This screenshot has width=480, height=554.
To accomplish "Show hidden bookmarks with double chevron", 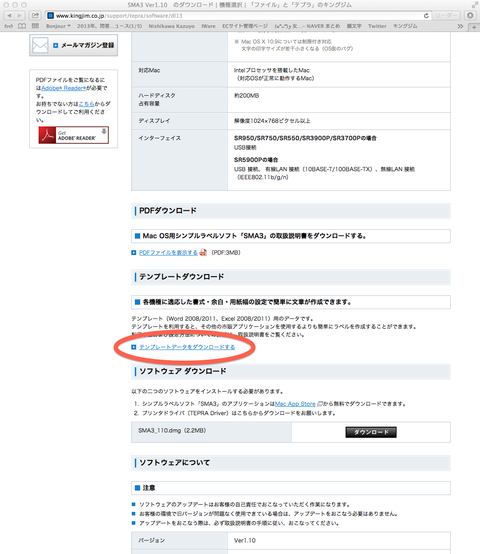I will [460, 26].
